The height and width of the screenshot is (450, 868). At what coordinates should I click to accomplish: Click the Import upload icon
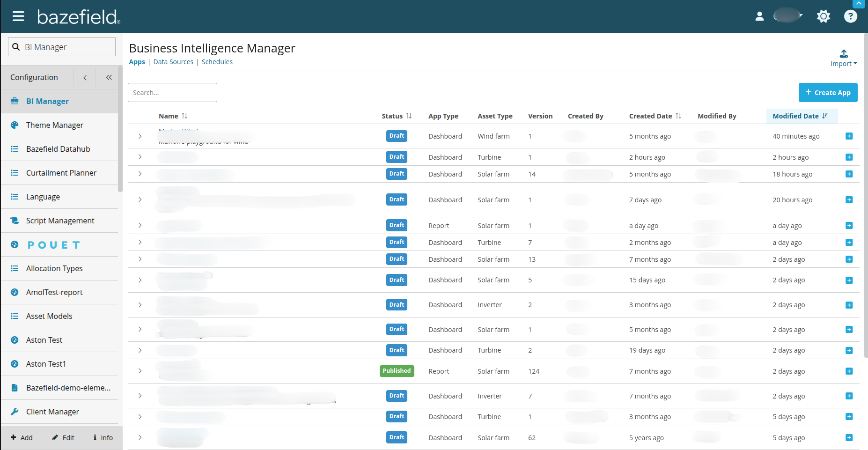pos(844,54)
